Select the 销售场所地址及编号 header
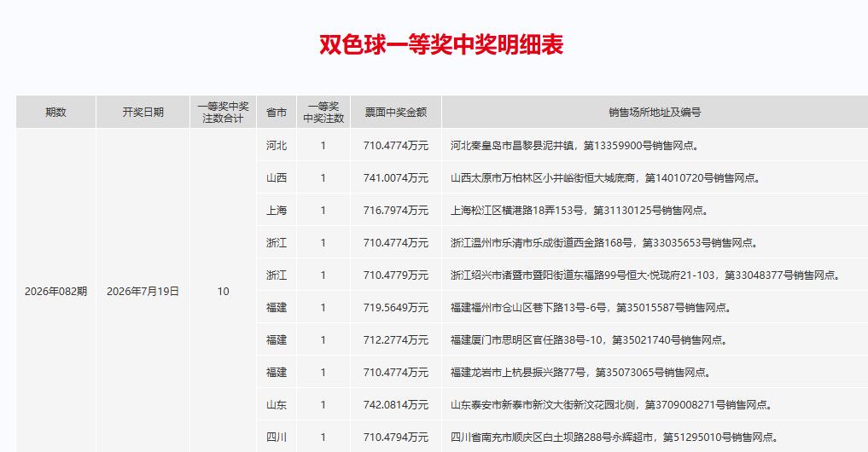 point(655,113)
